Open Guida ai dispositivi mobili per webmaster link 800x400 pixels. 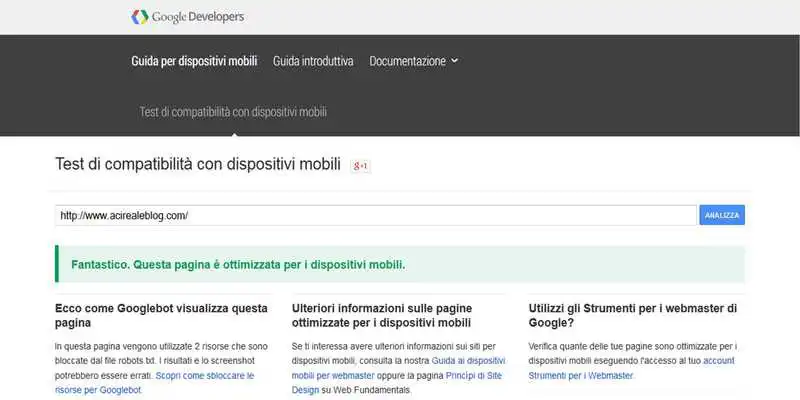[x=398, y=368]
